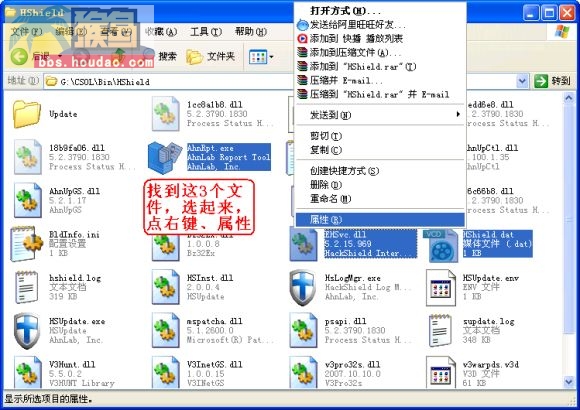Select the supdate.log file icon
The image size is (580, 410).
(440, 330)
